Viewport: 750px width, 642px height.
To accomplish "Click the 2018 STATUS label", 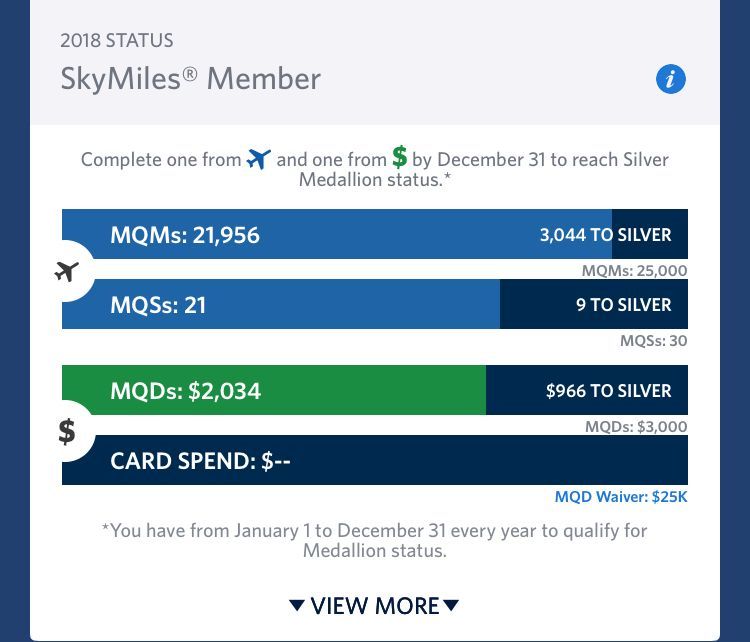I will 117,41.
